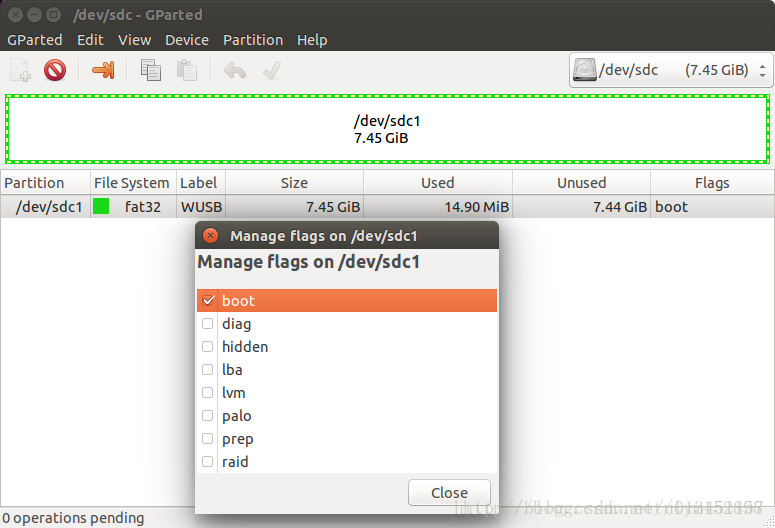Click the Undo last operation icon
The height and width of the screenshot is (528, 775).
point(235,70)
